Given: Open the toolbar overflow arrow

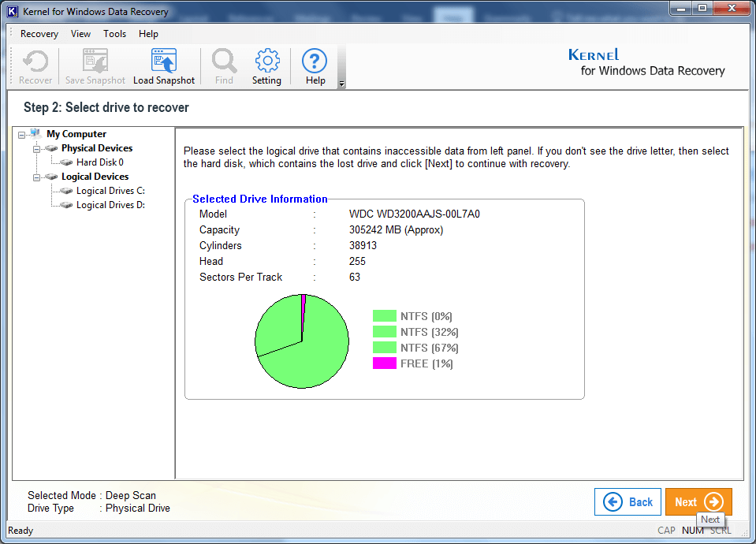Looking at the screenshot, I should (341, 84).
